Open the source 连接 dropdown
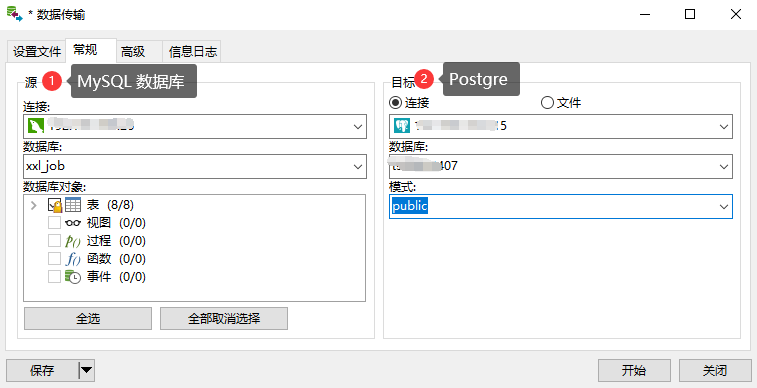 [x=358, y=126]
